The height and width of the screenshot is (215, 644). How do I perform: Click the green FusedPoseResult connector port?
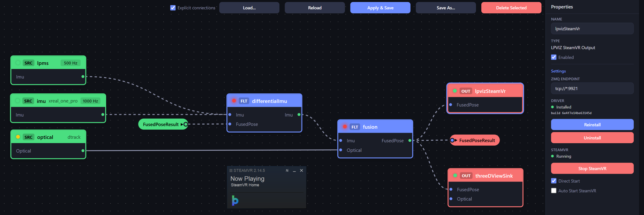pyautogui.click(x=185, y=124)
